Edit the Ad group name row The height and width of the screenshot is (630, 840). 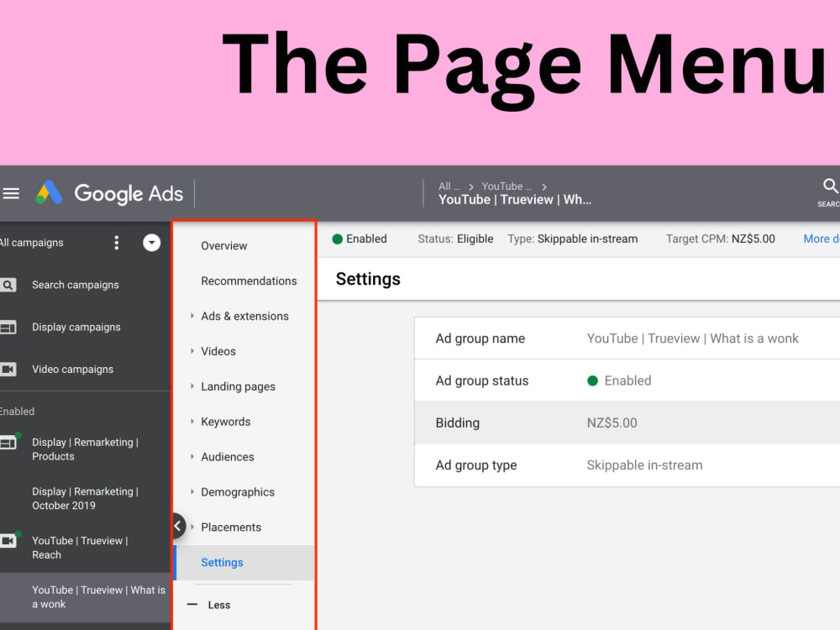pos(627,339)
